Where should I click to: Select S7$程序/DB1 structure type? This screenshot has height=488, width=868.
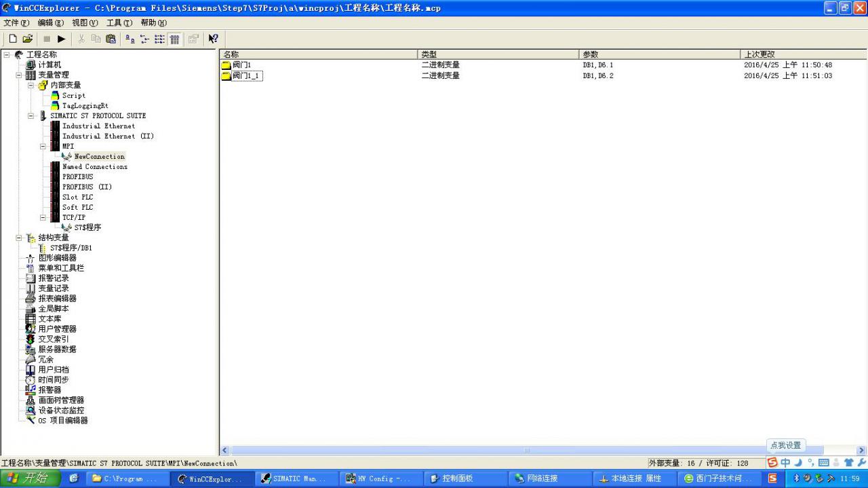coord(71,248)
